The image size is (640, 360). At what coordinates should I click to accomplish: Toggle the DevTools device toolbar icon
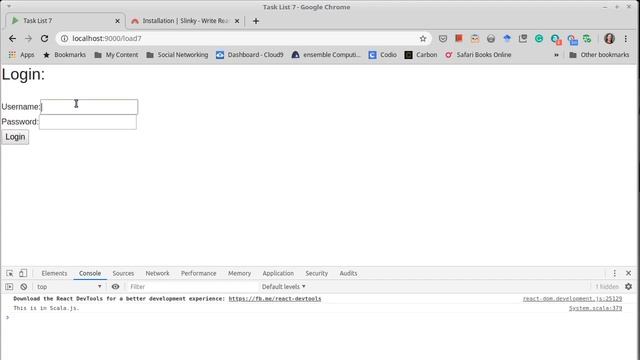(x=23, y=273)
